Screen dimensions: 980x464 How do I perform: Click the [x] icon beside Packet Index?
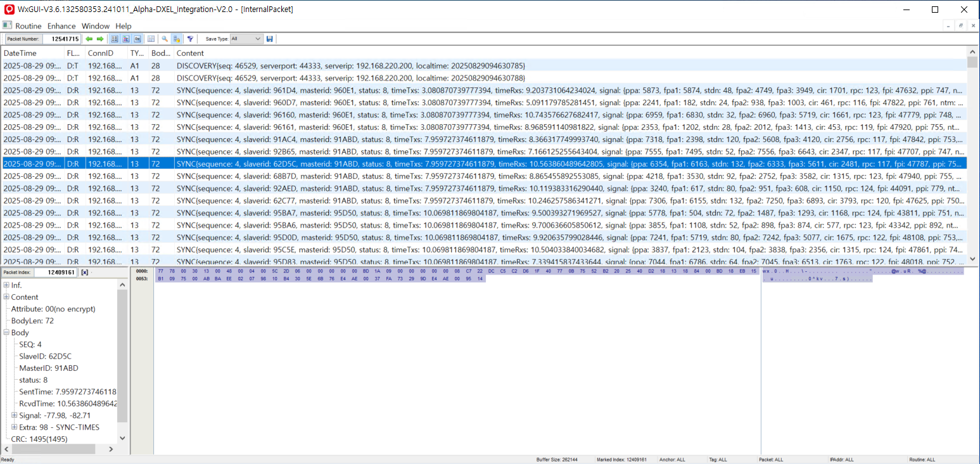tap(84, 273)
